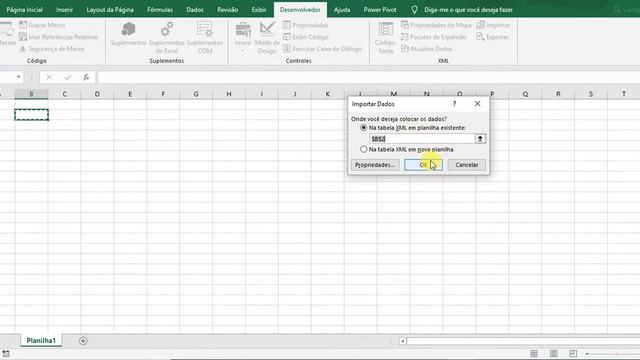Click Atualizar Dados in XML group

pyautogui.click(x=427, y=49)
